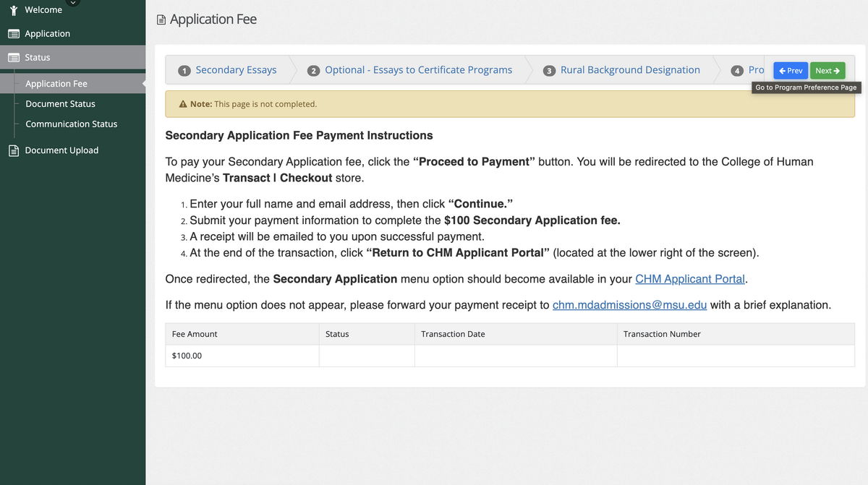This screenshot has width=868, height=485.
Task: Click the Application list icon in sidebar
Action: coord(13,34)
